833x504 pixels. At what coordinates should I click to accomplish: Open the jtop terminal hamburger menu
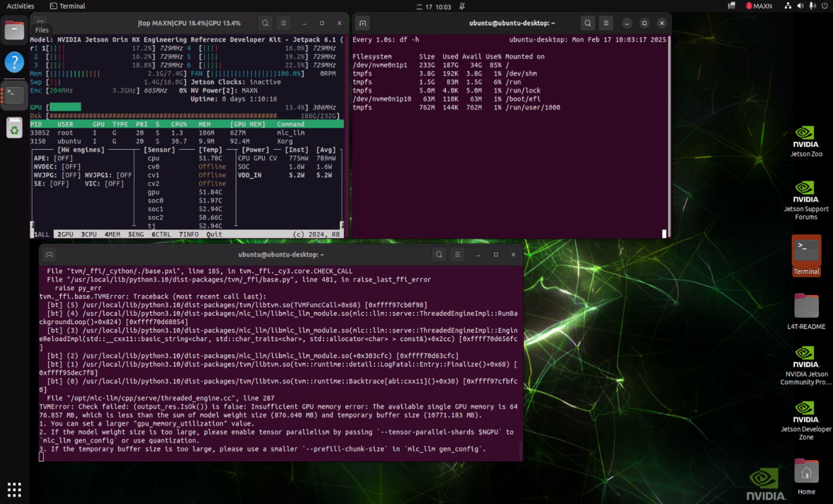[x=283, y=23]
